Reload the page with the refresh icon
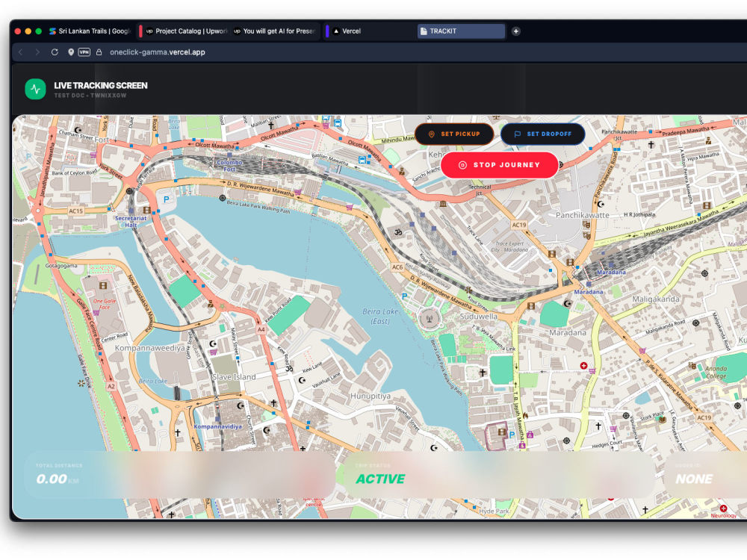Viewport: 747px width, 560px height. pyautogui.click(x=55, y=52)
